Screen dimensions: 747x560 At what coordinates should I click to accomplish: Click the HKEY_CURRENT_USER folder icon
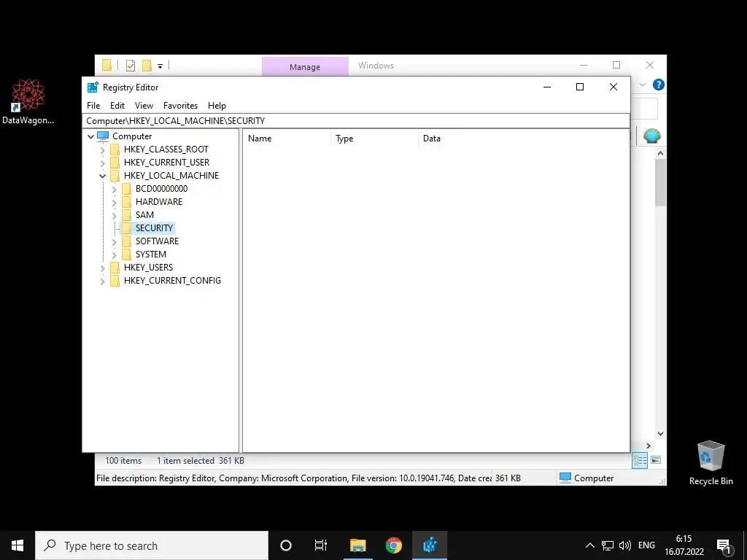pos(115,163)
